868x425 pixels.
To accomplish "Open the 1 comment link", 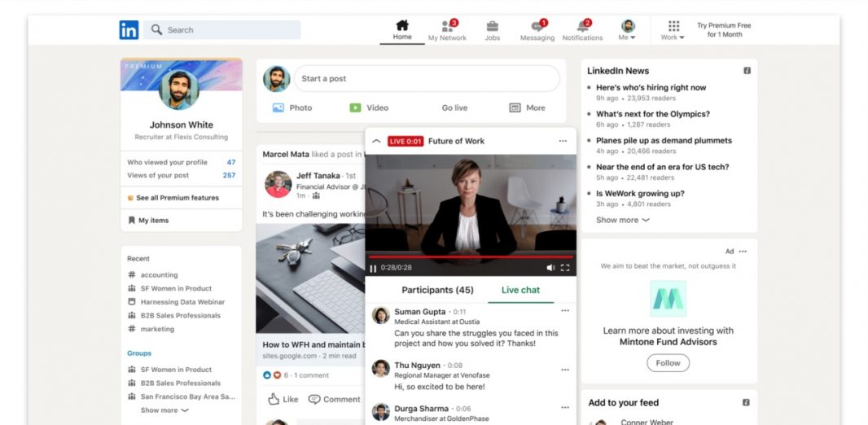I will tap(311, 375).
